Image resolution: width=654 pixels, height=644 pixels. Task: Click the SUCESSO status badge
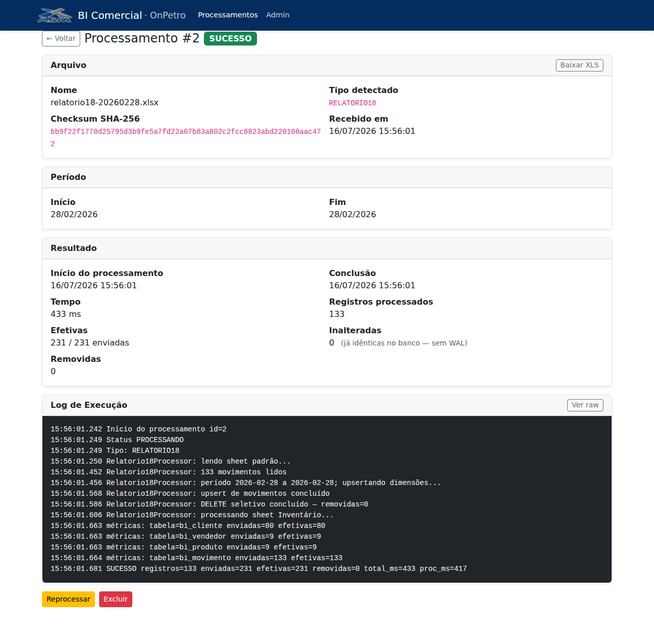pos(230,38)
